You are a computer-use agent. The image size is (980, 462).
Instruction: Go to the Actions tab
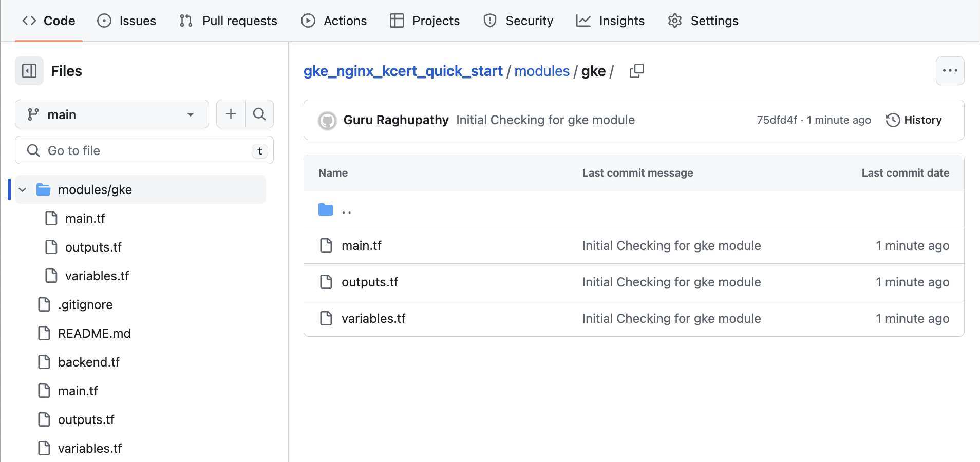334,21
